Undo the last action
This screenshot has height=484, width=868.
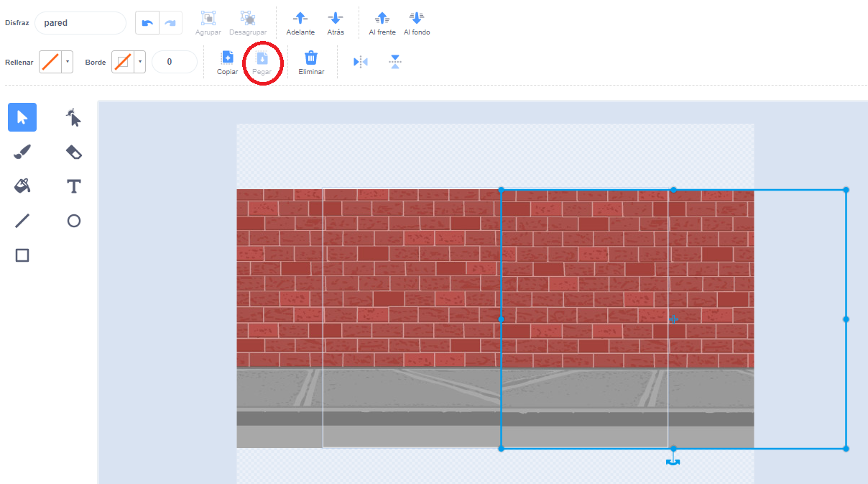(147, 23)
